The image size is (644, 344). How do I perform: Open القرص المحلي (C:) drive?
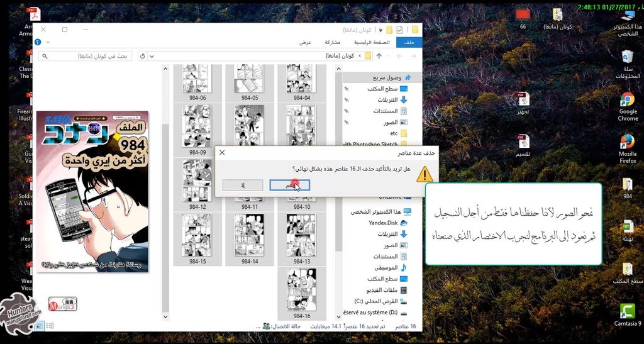[x=380, y=301]
